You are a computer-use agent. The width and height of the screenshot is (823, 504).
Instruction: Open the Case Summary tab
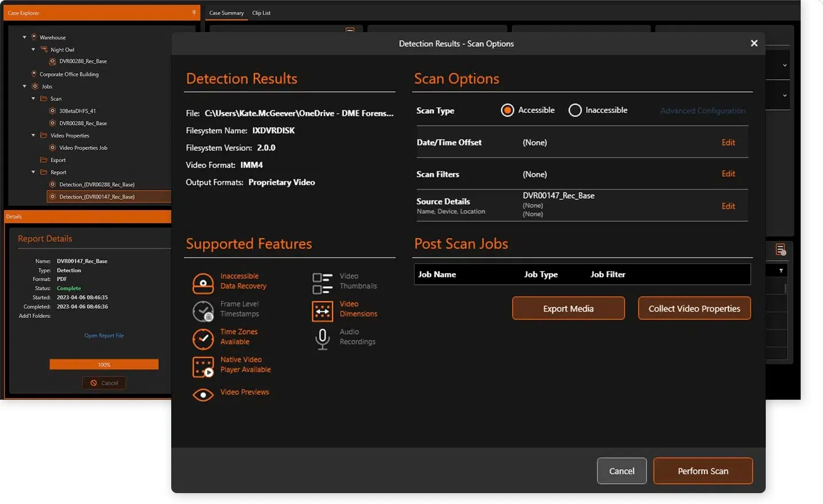pos(226,13)
